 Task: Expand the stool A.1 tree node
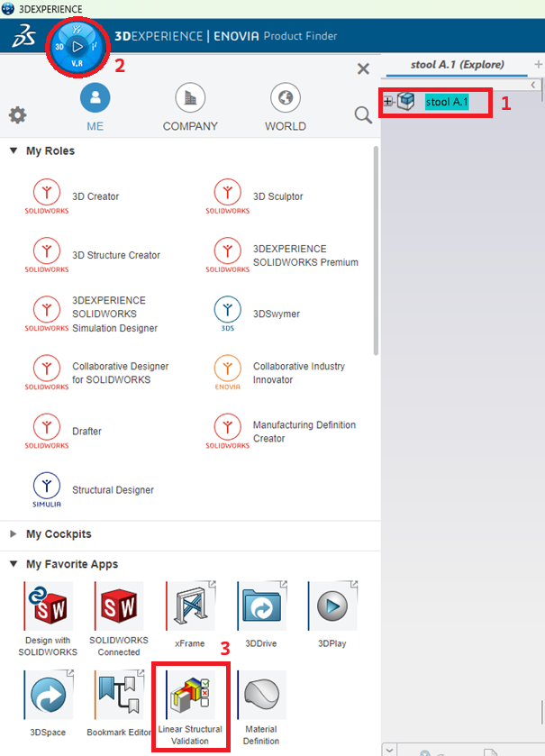[387, 102]
